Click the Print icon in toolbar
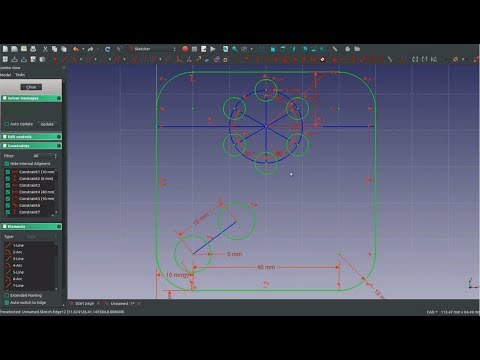Screen dimensions: 480x360 [33, 49]
